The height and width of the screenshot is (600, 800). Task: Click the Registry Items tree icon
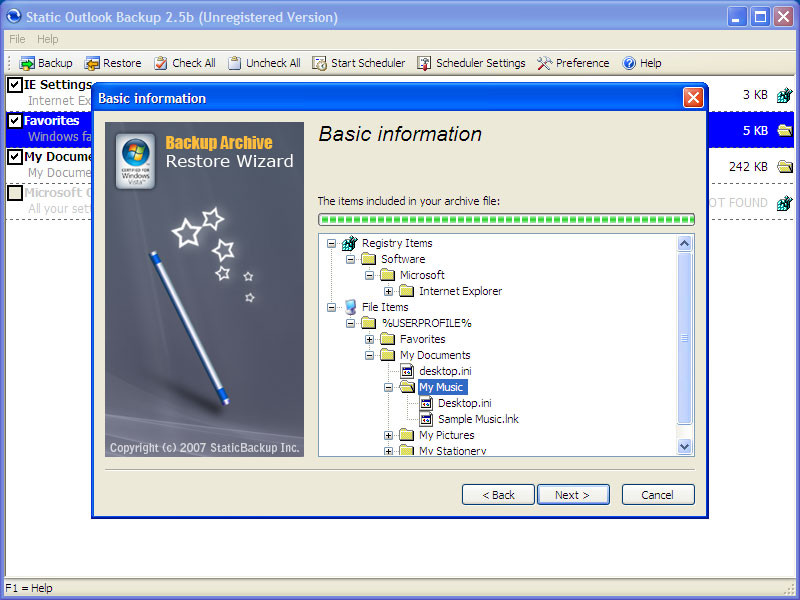click(x=349, y=243)
